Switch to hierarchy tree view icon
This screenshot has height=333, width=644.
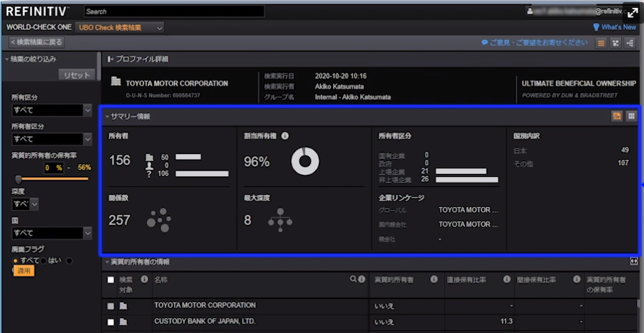click(630, 43)
